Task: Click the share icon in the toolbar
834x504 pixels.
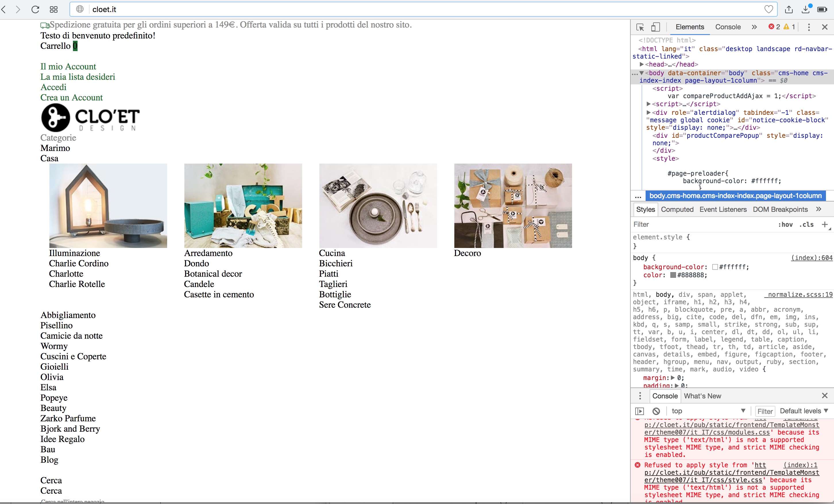Action: pyautogui.click(x=789, y=9)
